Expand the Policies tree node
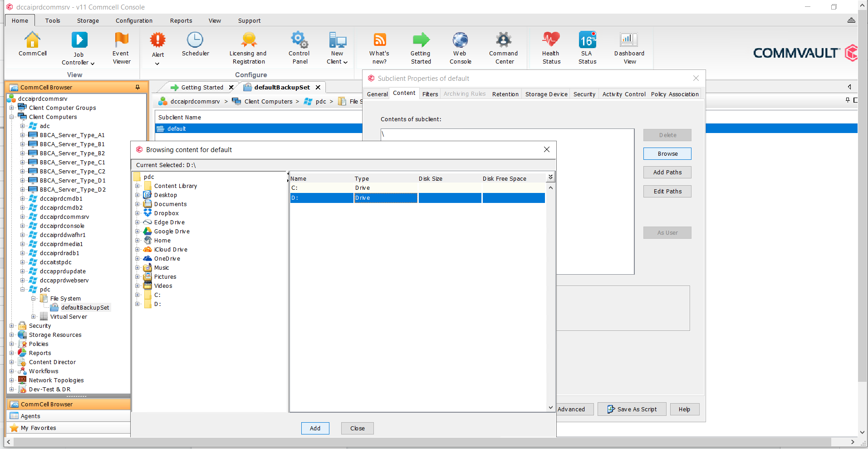868x449 pixels. (x=12, y=344)
